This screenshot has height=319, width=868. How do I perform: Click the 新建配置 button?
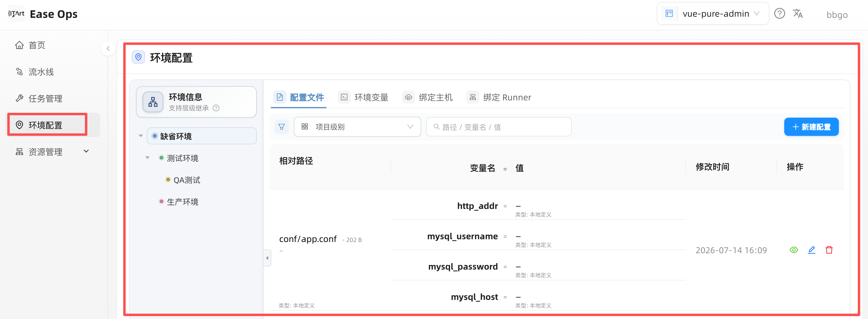click(x=811, y=127)
